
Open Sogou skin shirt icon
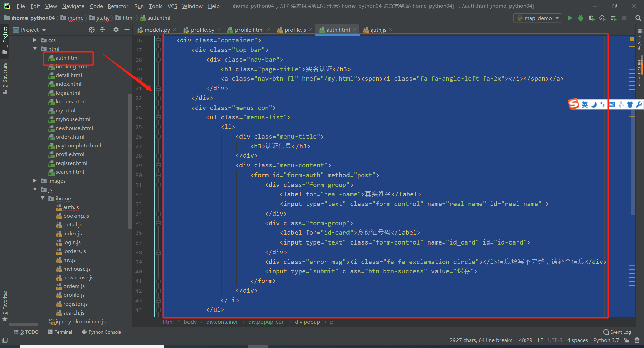(630, 105)
